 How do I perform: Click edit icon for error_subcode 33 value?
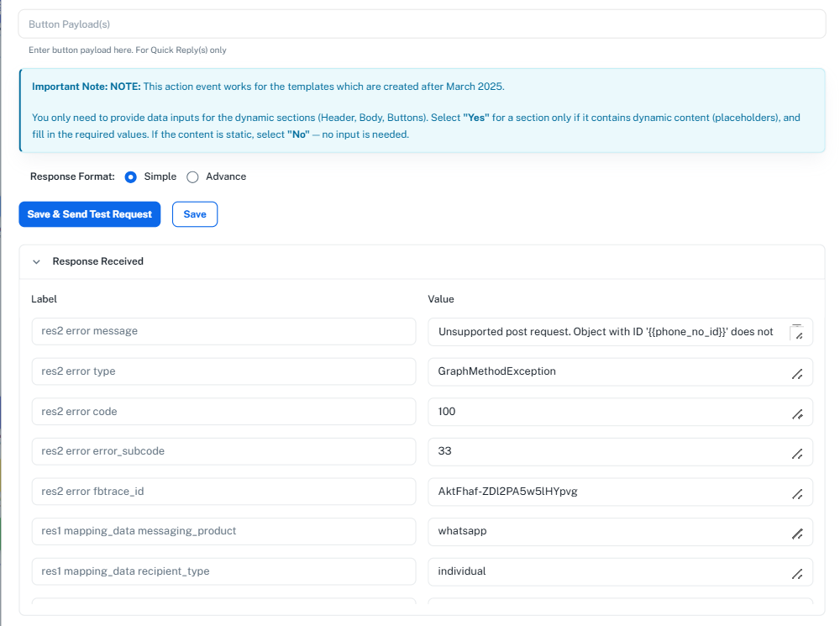pyautogui.click(x=797, y=454)
